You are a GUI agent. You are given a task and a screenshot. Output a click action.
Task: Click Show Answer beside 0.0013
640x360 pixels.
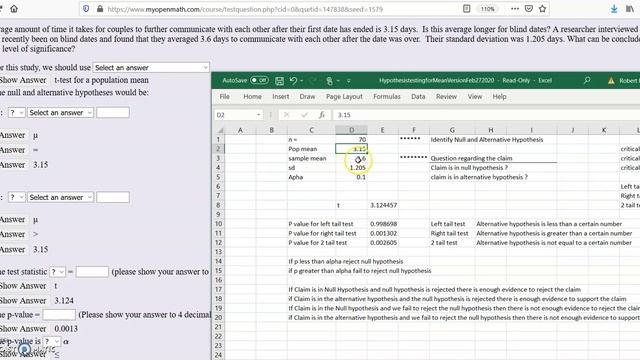click(23, 329)
